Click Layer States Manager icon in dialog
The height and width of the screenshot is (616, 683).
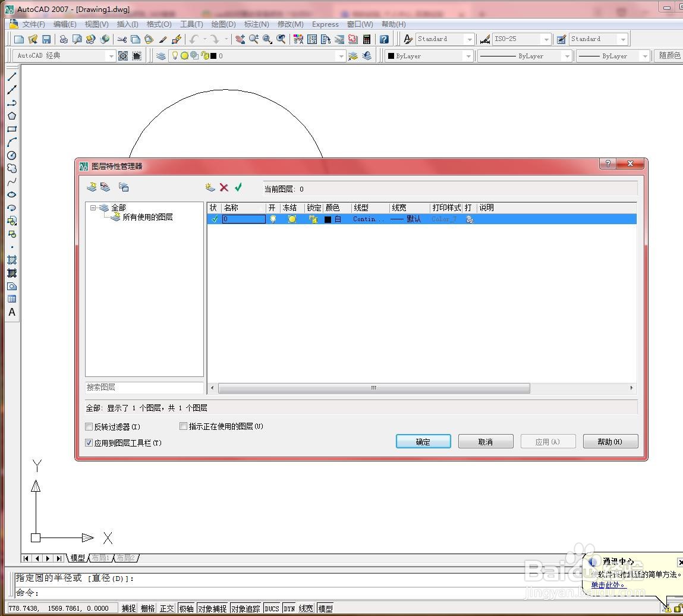click(124, 187)
